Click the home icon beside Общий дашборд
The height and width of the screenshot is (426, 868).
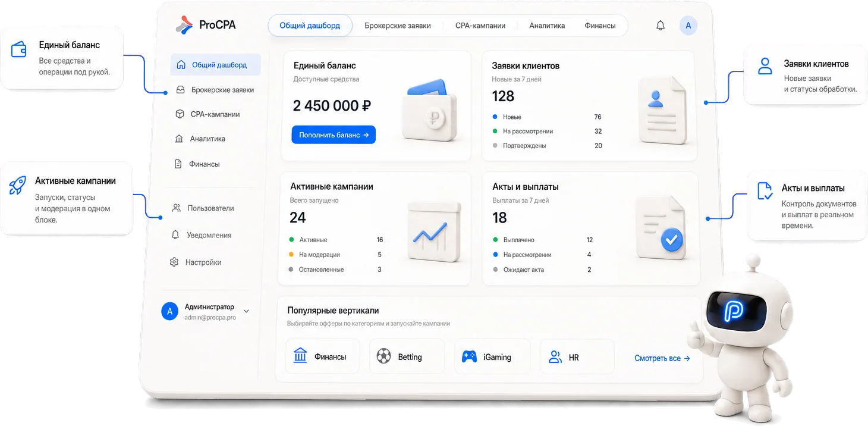[x=181, y=65]
